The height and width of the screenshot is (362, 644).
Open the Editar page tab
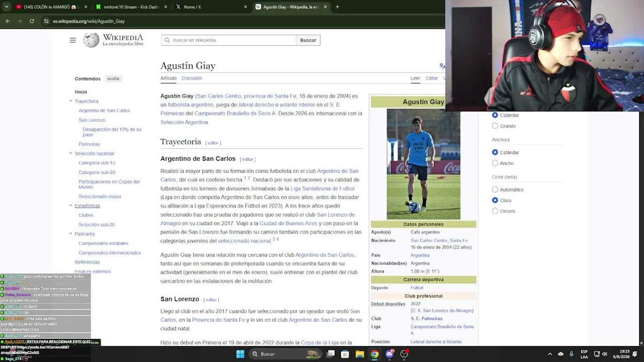[x=432, y=78]
